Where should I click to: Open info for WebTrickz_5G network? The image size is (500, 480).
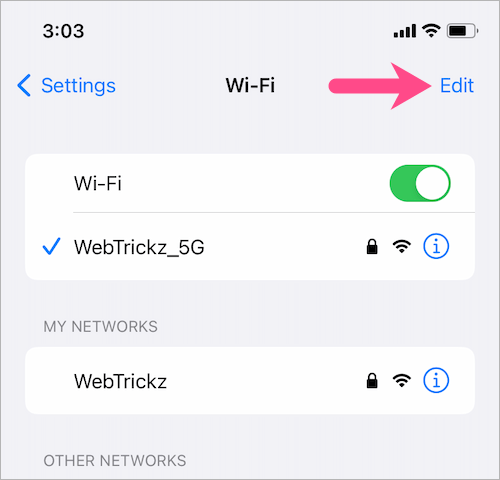(x=436, y=247)
